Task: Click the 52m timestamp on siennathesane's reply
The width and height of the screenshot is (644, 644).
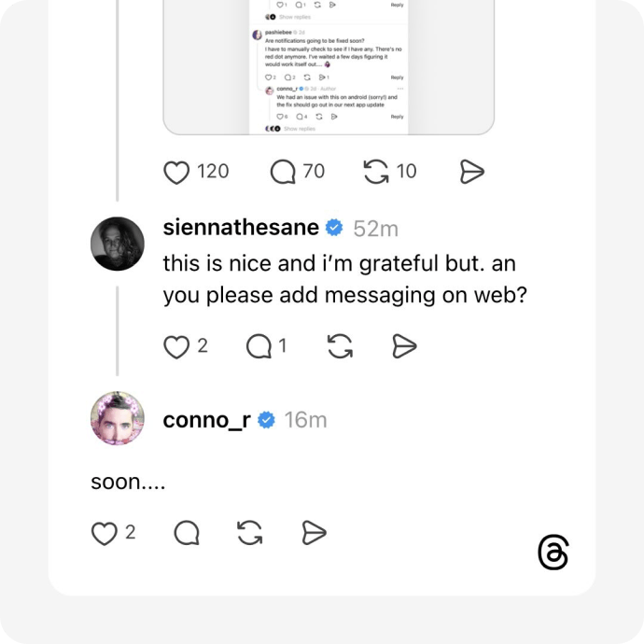Action: tap(376, 229)
